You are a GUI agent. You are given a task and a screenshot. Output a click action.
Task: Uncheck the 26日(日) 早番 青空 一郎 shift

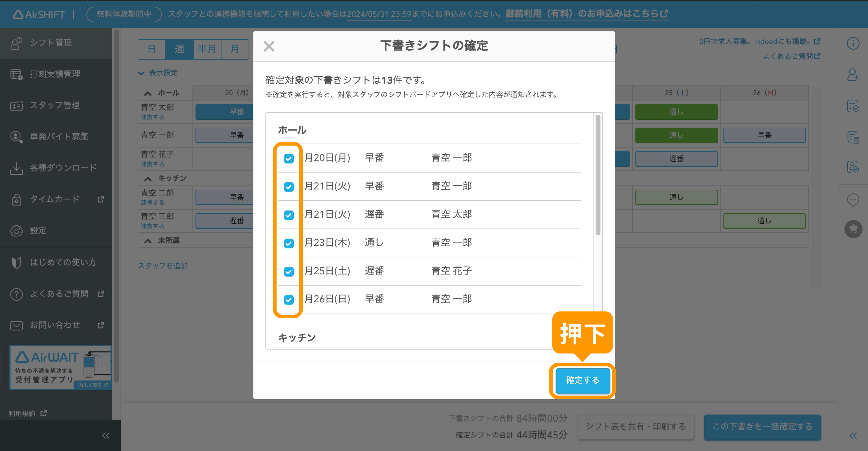(288, 299)
